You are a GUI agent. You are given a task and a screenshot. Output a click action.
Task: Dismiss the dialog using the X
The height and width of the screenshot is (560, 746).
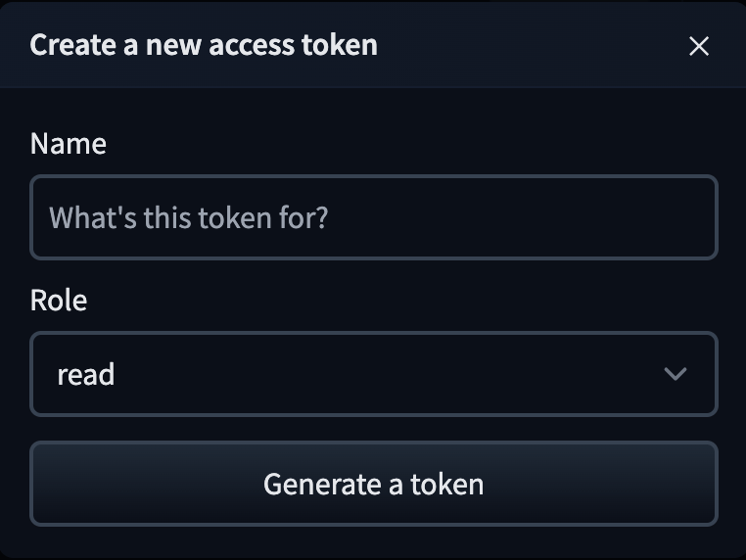click(x=698, y=46)
